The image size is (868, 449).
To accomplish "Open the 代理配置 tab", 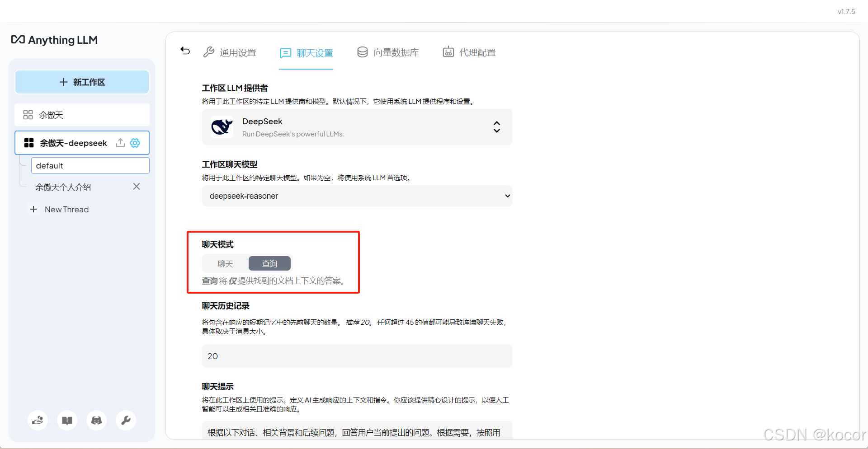I will [469, 52].
